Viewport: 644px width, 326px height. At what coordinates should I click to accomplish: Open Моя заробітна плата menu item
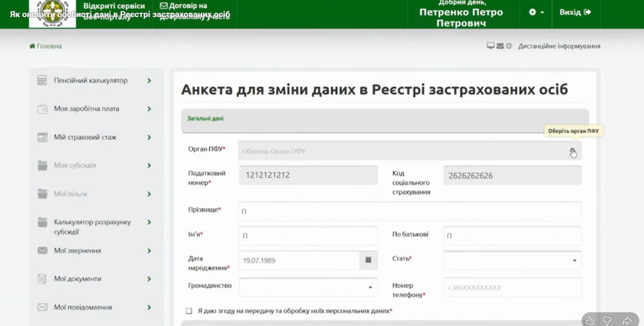(86, 109)
